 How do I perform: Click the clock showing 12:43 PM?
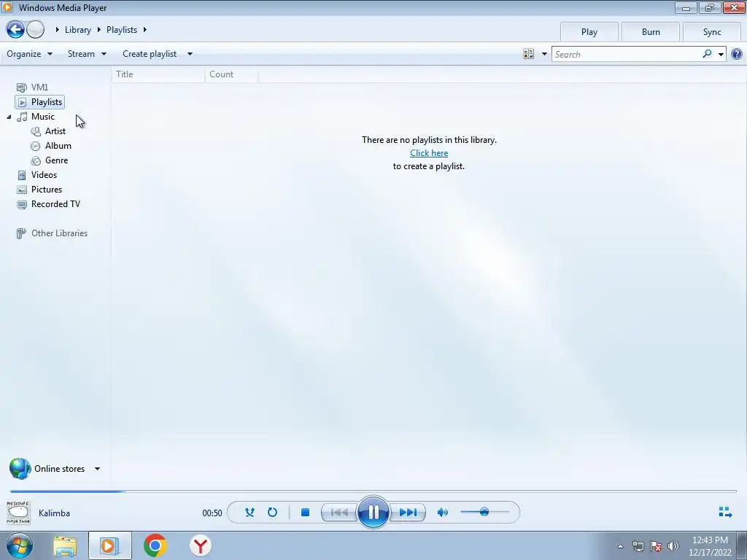click(x=710, y=546)
